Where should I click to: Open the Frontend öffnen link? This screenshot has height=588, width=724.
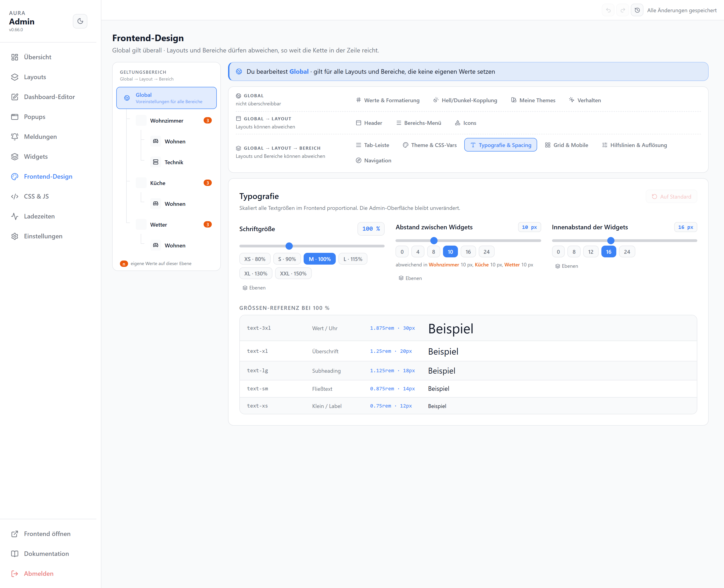tap(47, 533)
